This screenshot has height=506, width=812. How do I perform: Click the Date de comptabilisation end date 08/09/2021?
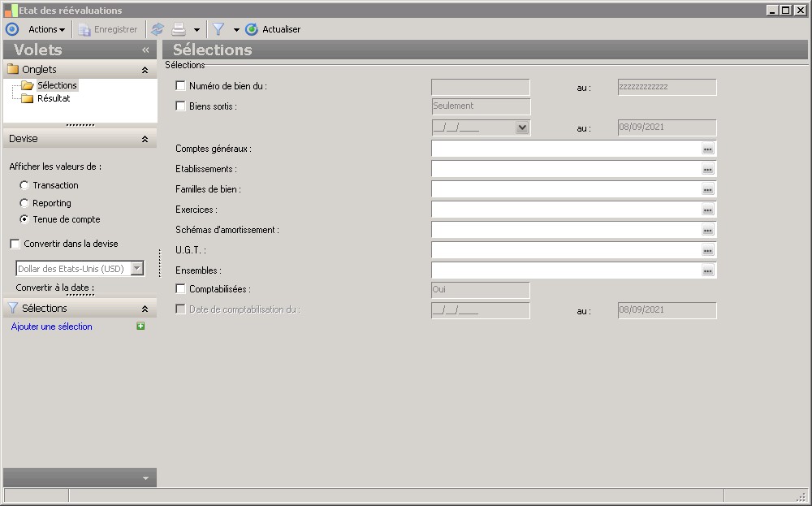[667, 310]
